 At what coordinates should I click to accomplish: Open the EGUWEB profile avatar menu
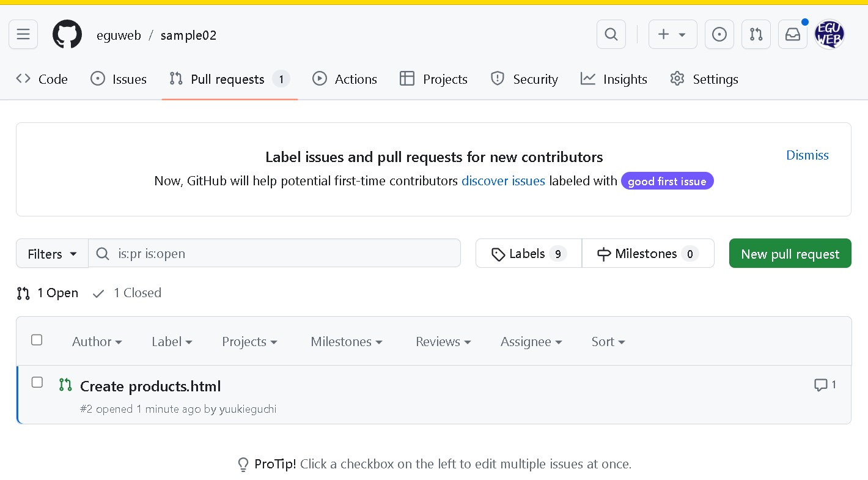click(x=829, y=34)
